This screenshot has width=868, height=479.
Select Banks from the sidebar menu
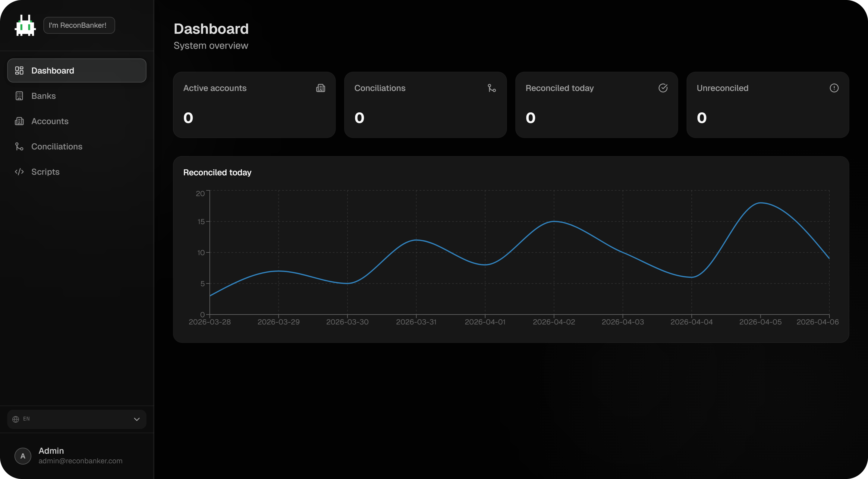pyautogui.click(x=44, y=96)
